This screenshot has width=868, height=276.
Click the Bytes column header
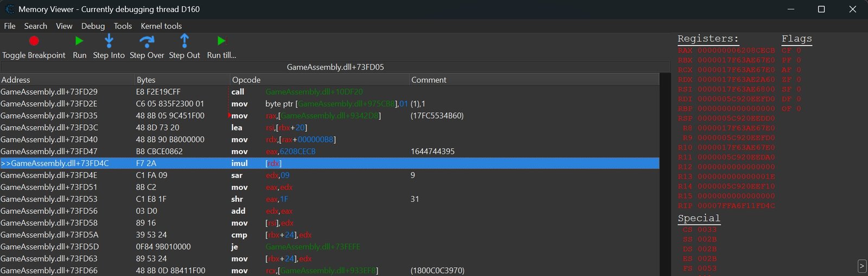click(x=182, y=80)
